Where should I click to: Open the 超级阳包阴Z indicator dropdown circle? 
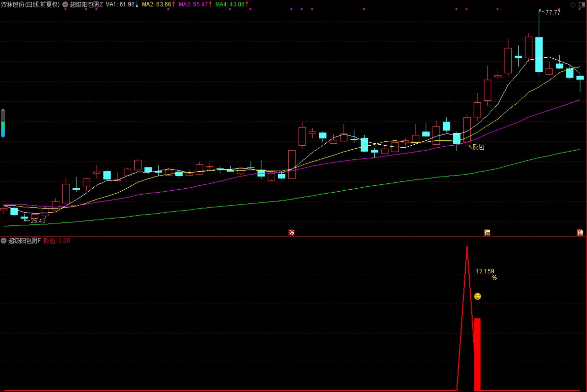click(65, 5)
